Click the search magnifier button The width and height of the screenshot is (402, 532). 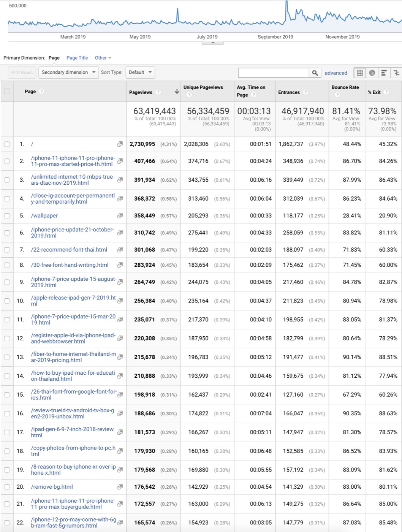[x=315, y=73]
